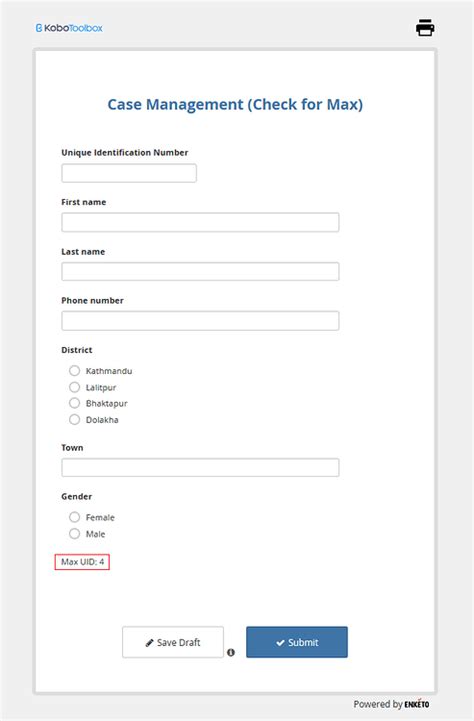Focus the Unique Identification Number field
This screenshot has width=474, height=721.
129,173
